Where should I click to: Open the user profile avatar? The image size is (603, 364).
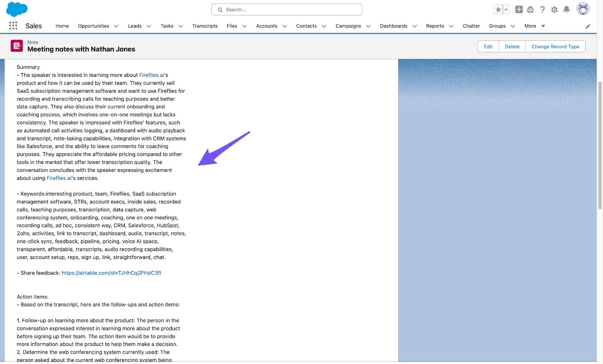click(x=583, y=9)
